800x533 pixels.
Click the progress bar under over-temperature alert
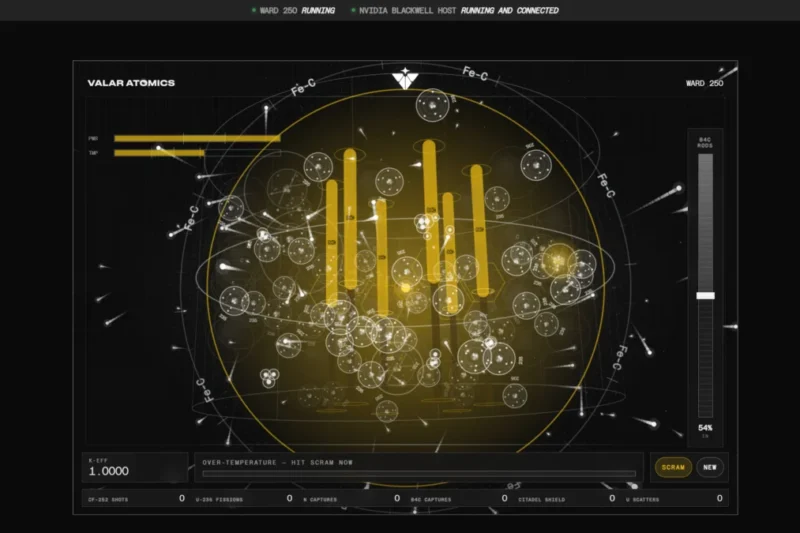coord(419,474)
